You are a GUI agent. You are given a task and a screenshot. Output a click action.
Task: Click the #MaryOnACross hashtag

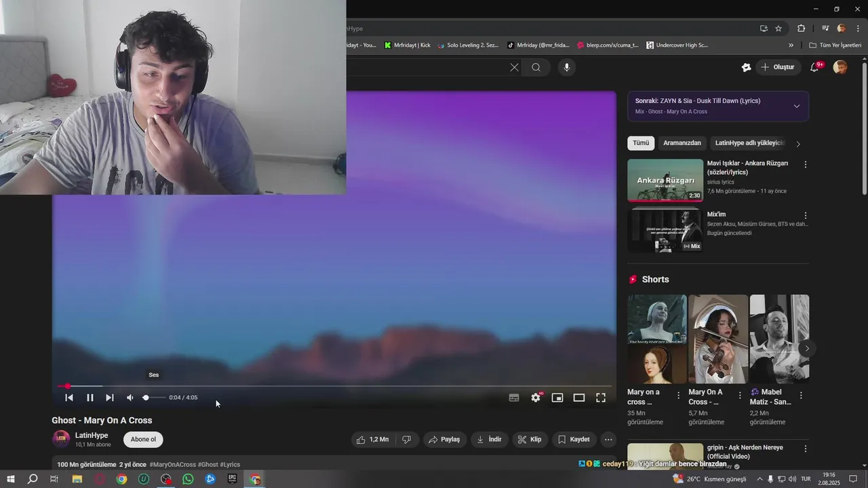[173, 464]
